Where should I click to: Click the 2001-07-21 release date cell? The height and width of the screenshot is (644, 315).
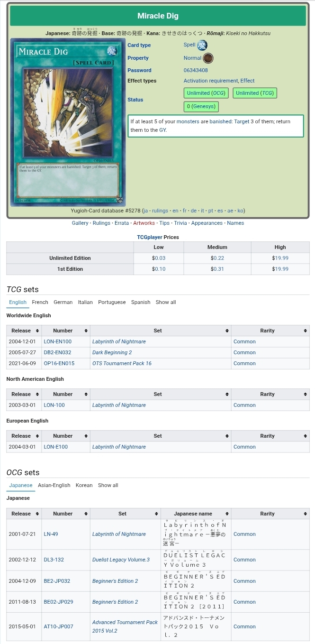click(x=24, y=534)
